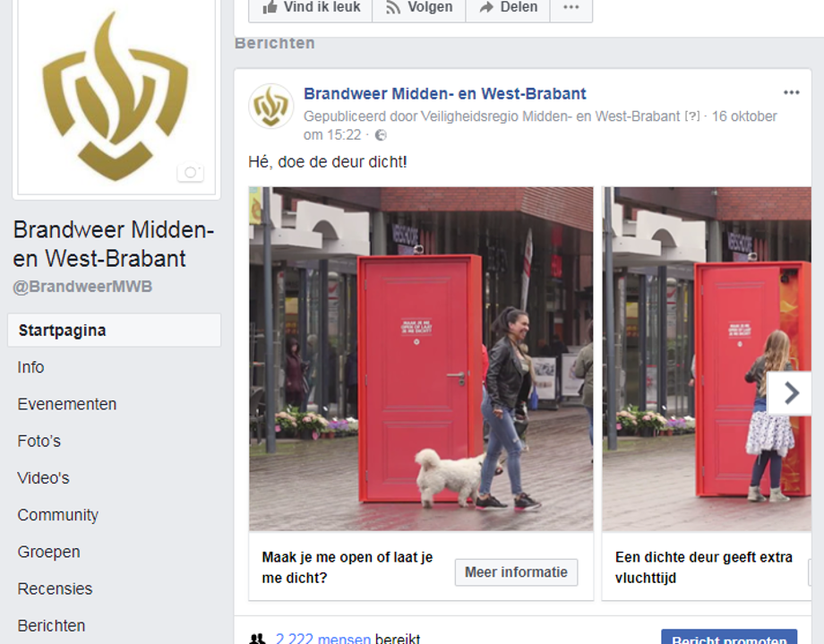Click the red door carousel image
824x644 pixels.
[421, 358]
